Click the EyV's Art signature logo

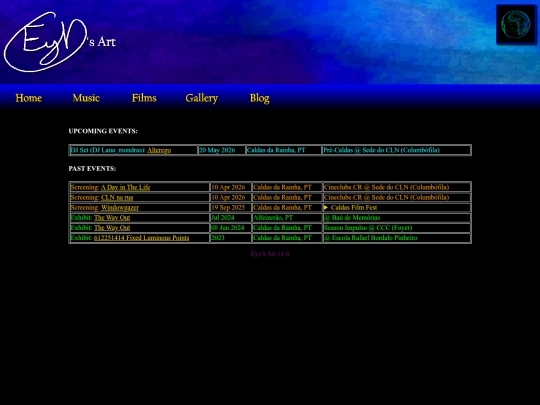click(59, 42)
